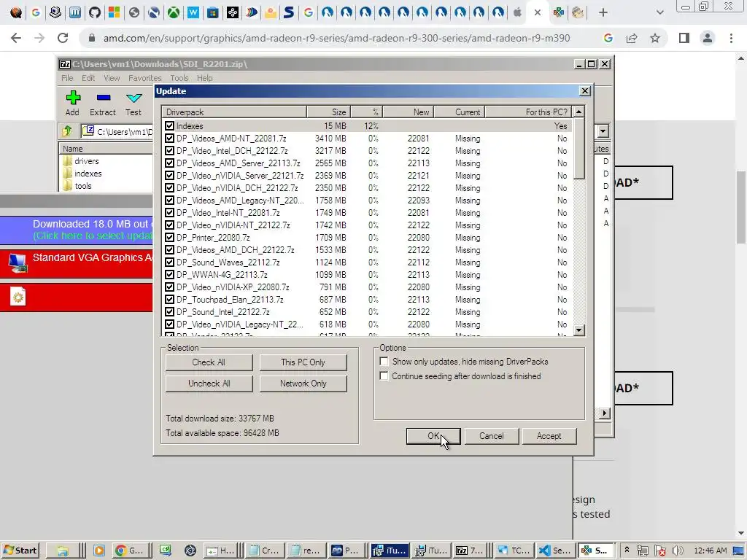Image resolution: width=747 pixels, height=560 pixels.
Task: Click the volume icon in system tray
Action: click(x=678, y=551)
